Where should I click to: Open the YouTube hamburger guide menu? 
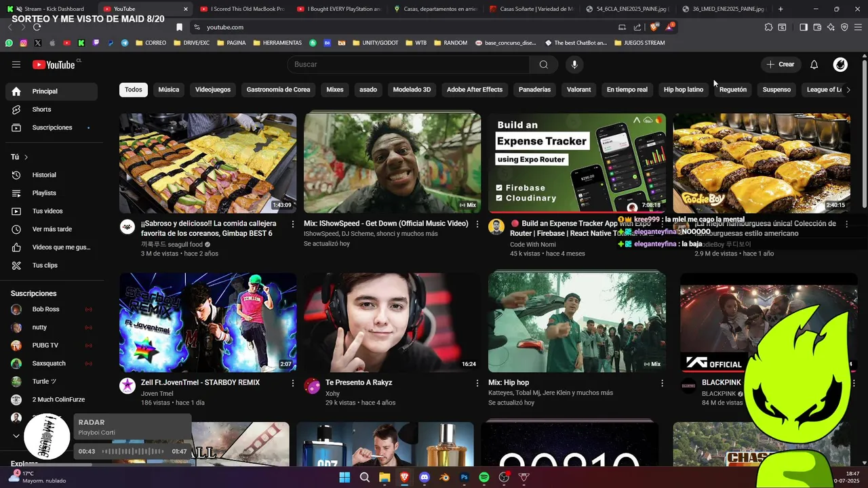pyautogui.click(x=16, y=64)
